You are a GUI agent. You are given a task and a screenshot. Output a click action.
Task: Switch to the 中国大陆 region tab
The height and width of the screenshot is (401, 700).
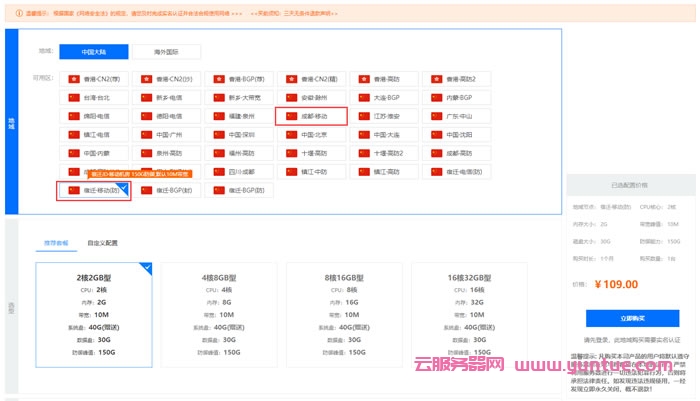pos(93,52)
